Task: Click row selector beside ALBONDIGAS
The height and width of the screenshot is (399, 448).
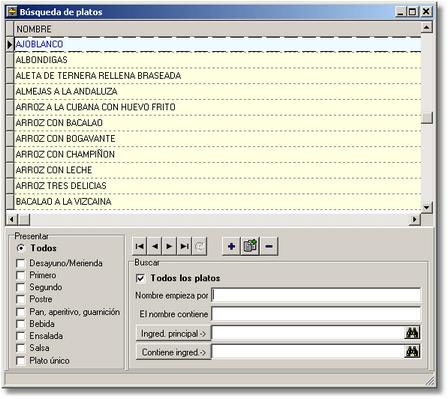Action: [10, 60]
